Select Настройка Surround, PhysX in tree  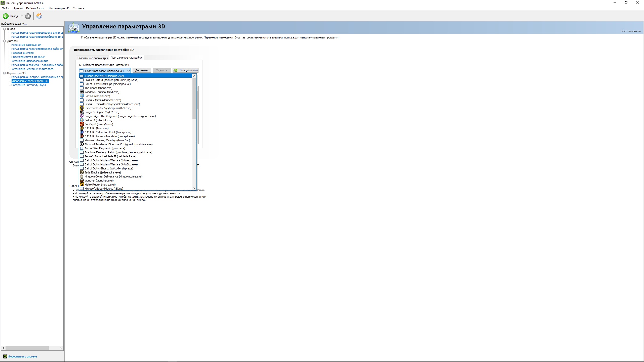pos(28,85)
